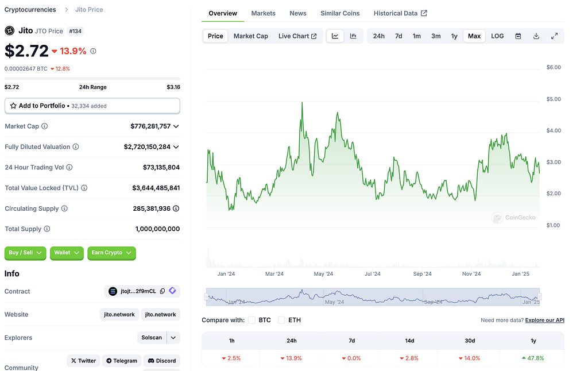Open the Explore our API link

544,320
